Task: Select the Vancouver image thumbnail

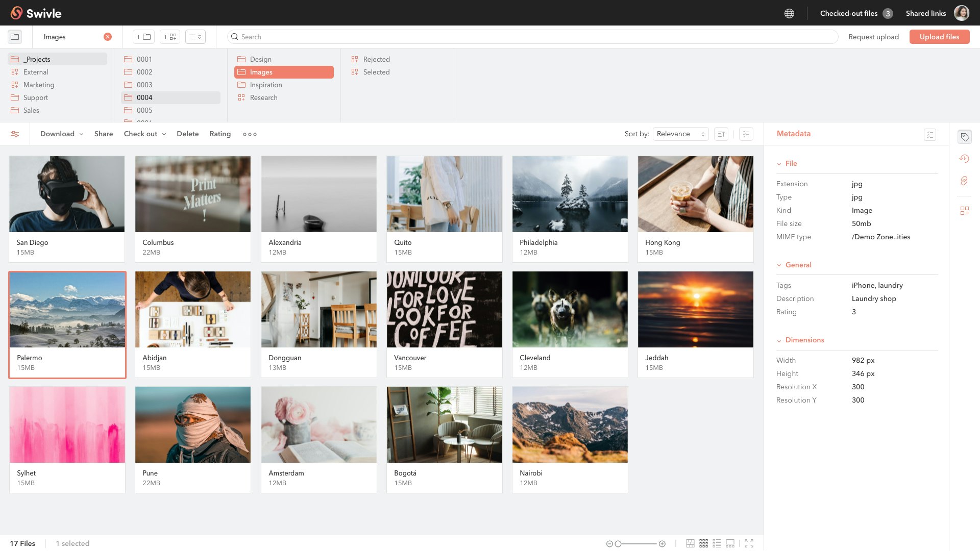Action: click(444, 310)
